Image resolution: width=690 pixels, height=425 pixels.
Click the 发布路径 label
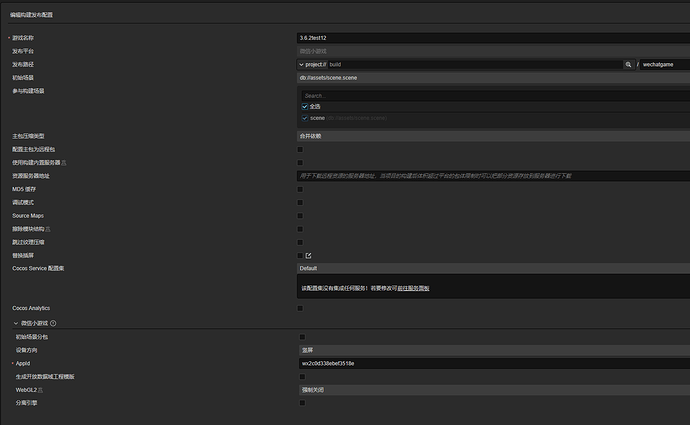[x=23, y=65]
